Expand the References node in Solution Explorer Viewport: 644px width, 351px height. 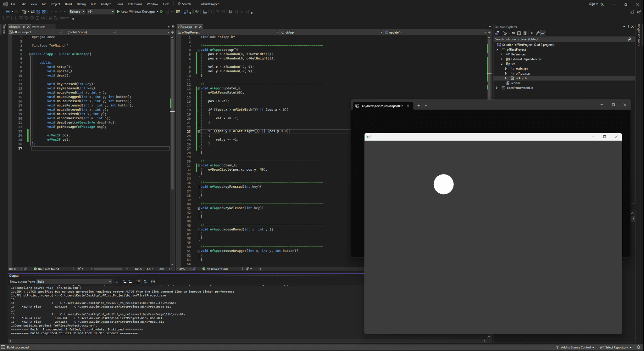(x=501, y=54)
